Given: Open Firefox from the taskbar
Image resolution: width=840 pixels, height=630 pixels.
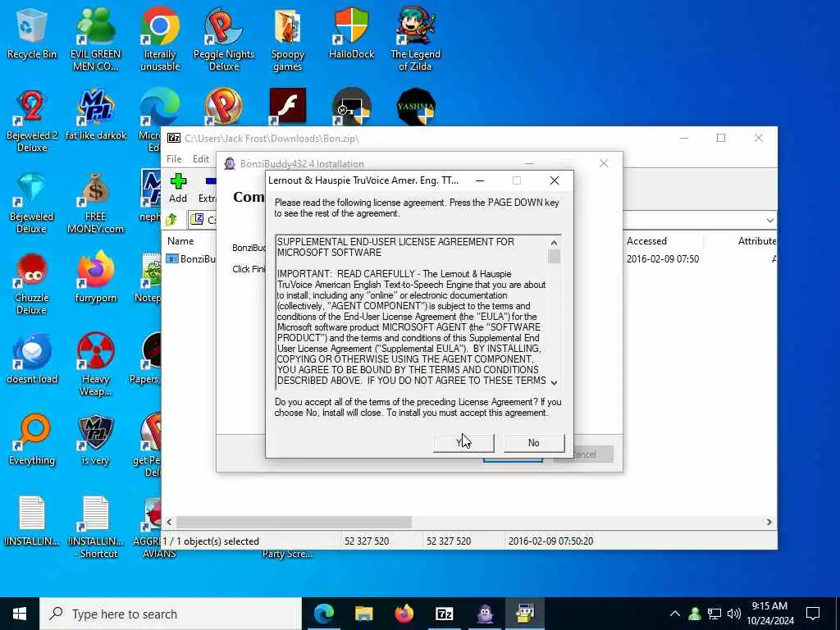Looking at the screenshot, I should [x=404, y=614].
